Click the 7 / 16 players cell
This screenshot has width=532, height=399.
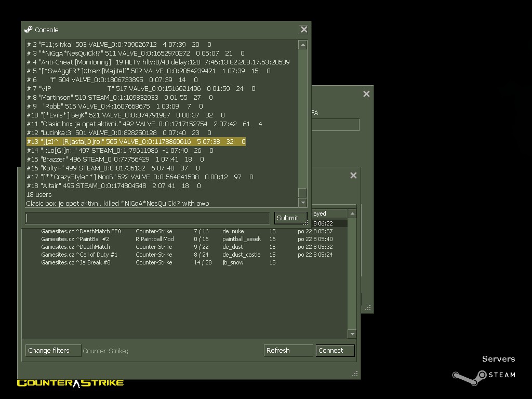[201, 231]
